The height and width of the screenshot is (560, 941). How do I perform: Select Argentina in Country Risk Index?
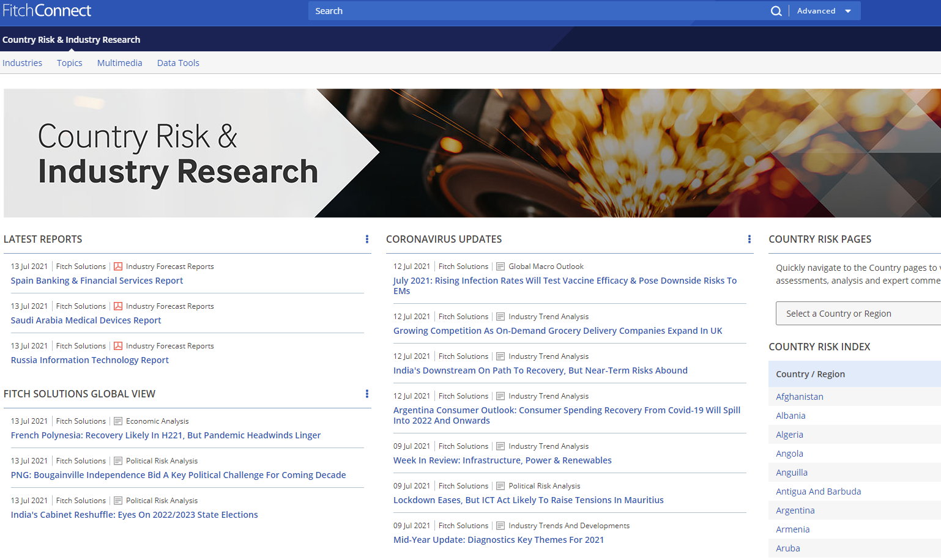coord(795,510)
